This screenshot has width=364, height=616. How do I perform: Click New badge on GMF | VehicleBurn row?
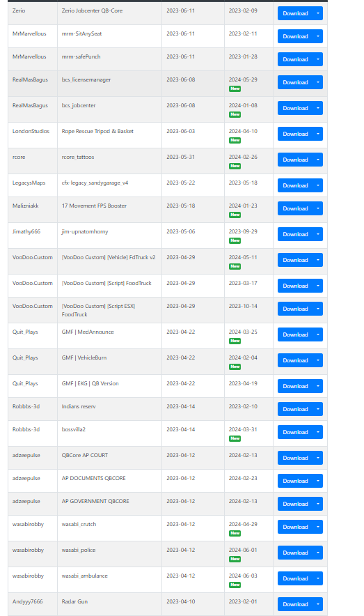235,367
